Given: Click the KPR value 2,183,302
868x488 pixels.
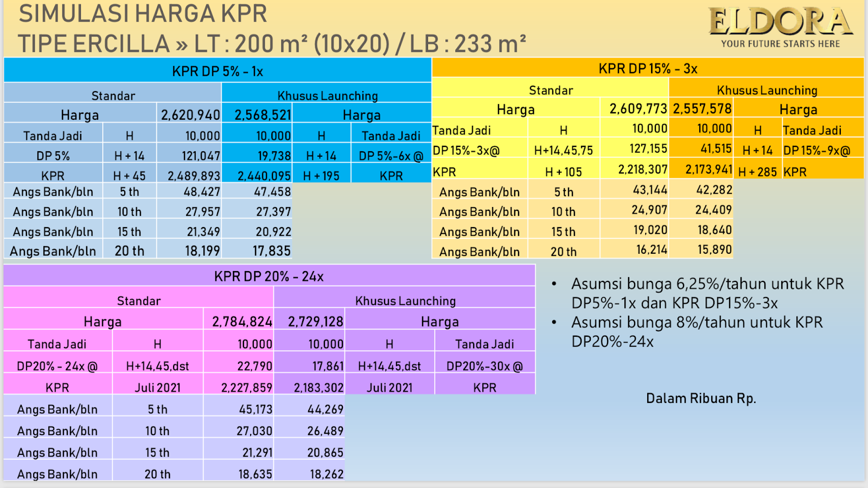Looking at the screenshot, I should click(318, 388).
